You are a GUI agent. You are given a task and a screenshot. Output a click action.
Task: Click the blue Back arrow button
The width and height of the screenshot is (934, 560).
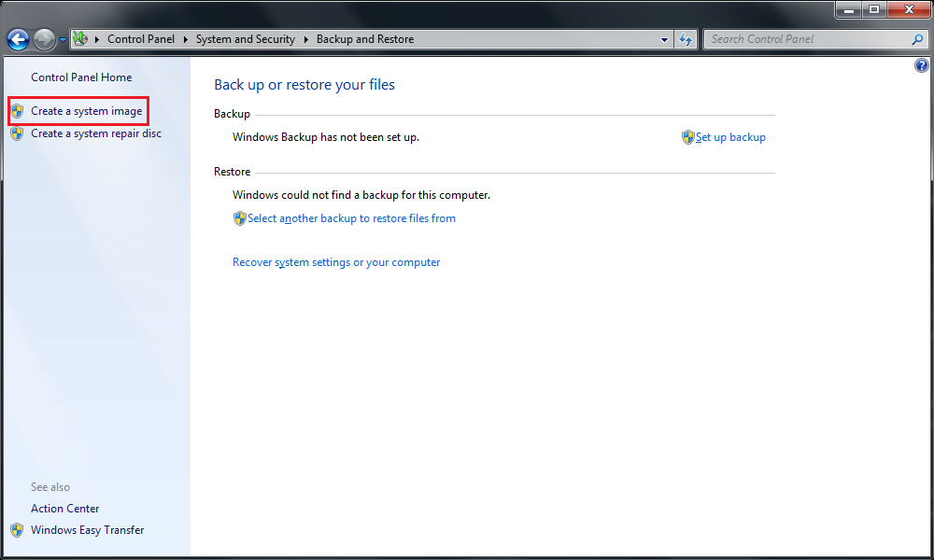coord(18,40)
